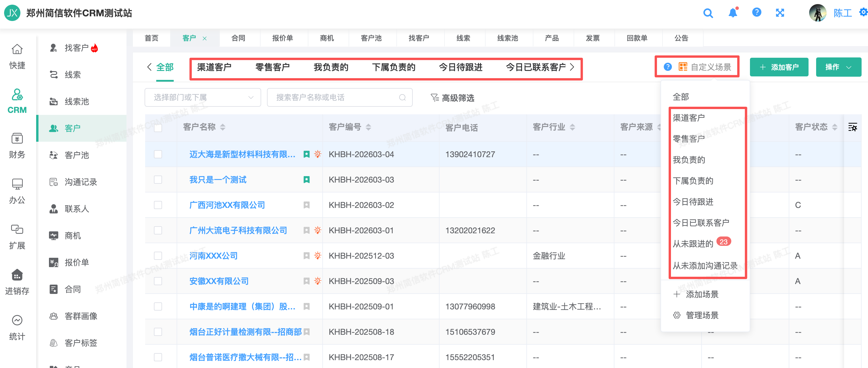868x368 pixels.
Task: Open 进销存 sidebar section
Action: pyautogui.click(x=17, y=282)
